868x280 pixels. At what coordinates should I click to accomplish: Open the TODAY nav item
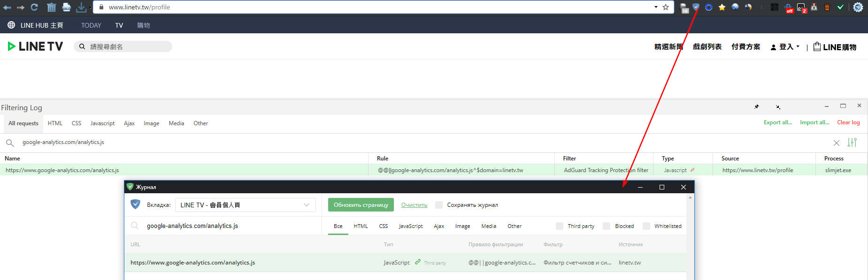pos(91,25)
